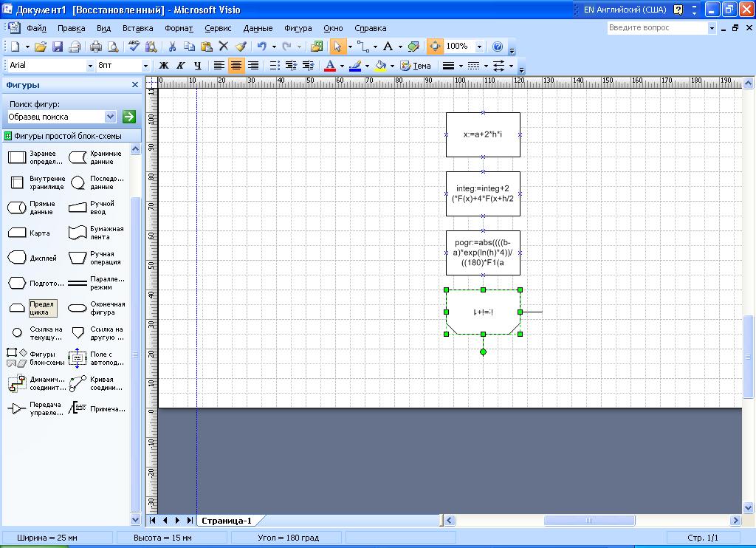Open the Фигура menu
Image resolution: width=756 pixels, height=548 pixels.
[x=298, y=28]
